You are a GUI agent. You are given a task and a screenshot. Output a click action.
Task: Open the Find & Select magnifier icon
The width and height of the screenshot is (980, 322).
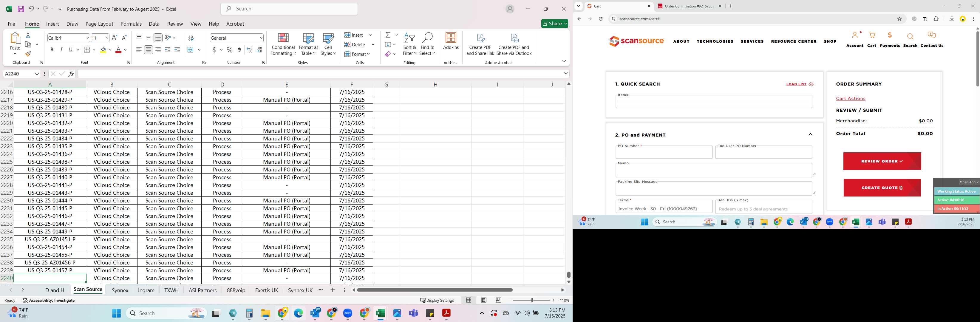pyautogui.click(x=427, y=38)
